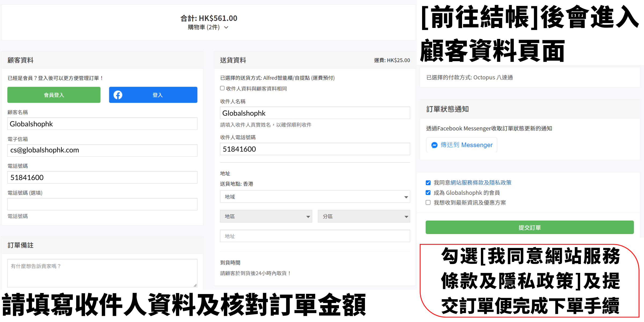Image resolution: width=644 pixels, height=322 pixels.
Task: Expand the shopping cart (2件) chevron
Action: (x=226, y=27)
